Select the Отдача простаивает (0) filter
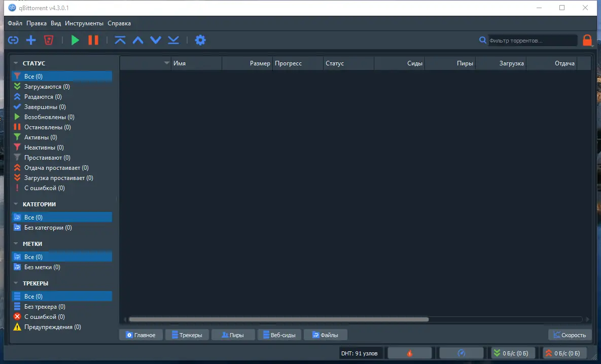The width and height of the screenshot is (601, 364). click(62, 168)
